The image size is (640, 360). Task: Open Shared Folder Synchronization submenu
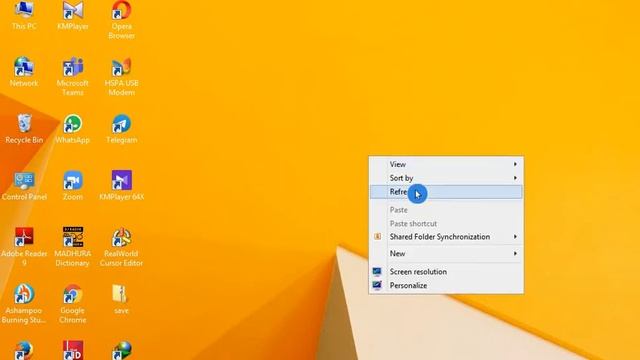coord(446,237)
